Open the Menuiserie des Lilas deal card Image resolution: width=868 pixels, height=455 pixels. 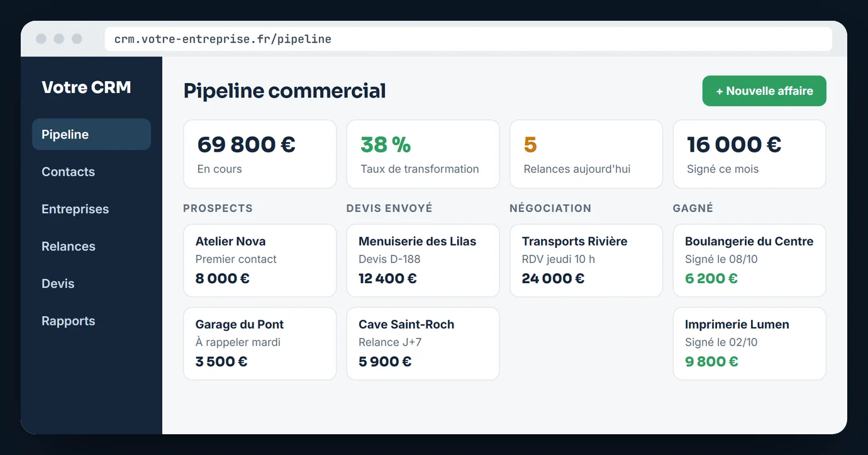coord(423,261)
